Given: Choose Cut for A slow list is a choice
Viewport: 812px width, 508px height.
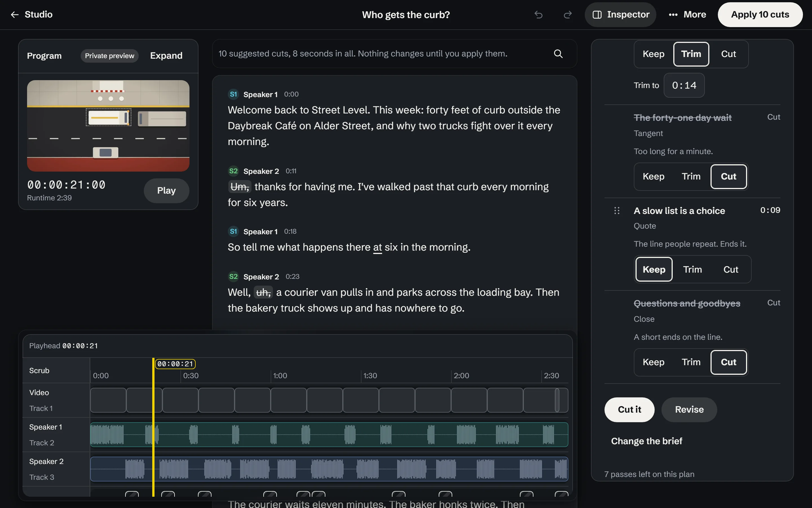Looking at the screenshot, I should (x=731, y=270).
